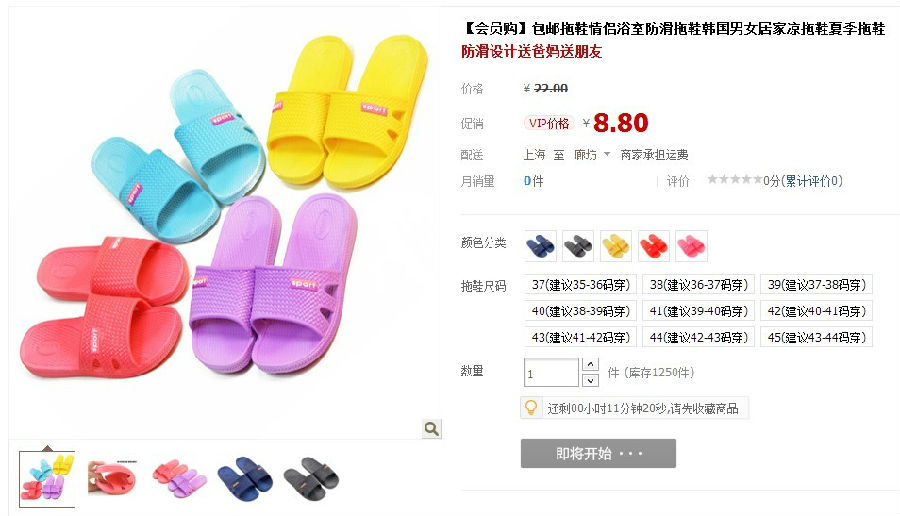Screen dimensions: 900x516
Task: Select the red slipper color option
Action: coord(654,246)
